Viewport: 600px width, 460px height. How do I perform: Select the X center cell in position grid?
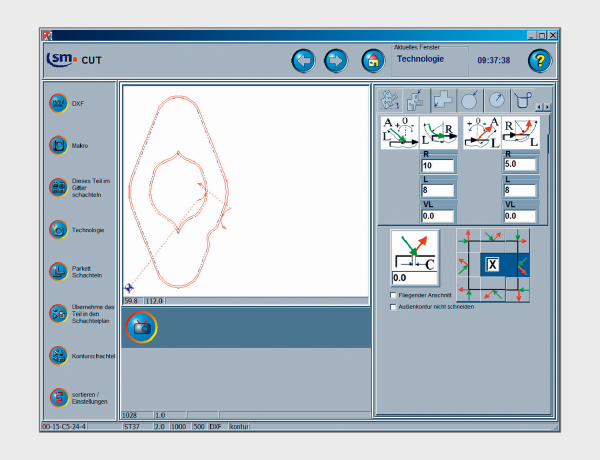tap(492, 264)
